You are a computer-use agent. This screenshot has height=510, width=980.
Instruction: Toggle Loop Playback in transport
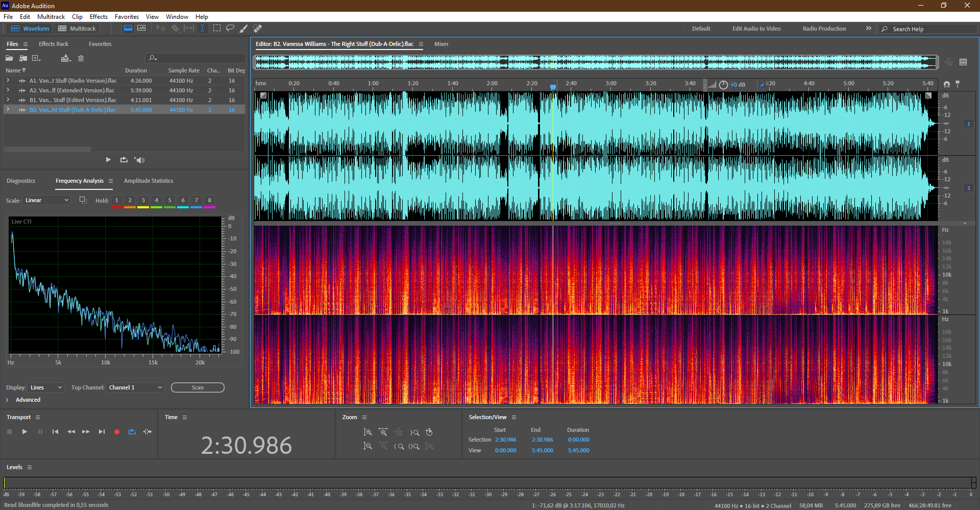coord(132,432)
